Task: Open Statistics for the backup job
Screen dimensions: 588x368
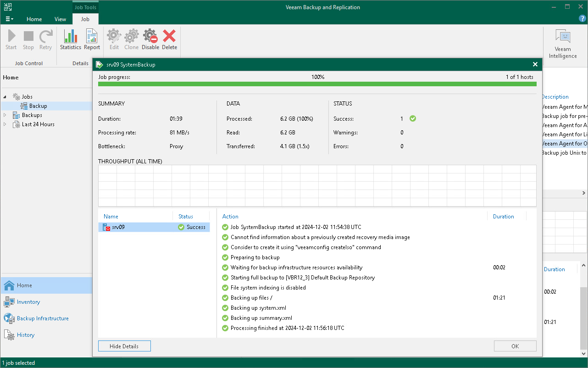Action: pos(70,39)
